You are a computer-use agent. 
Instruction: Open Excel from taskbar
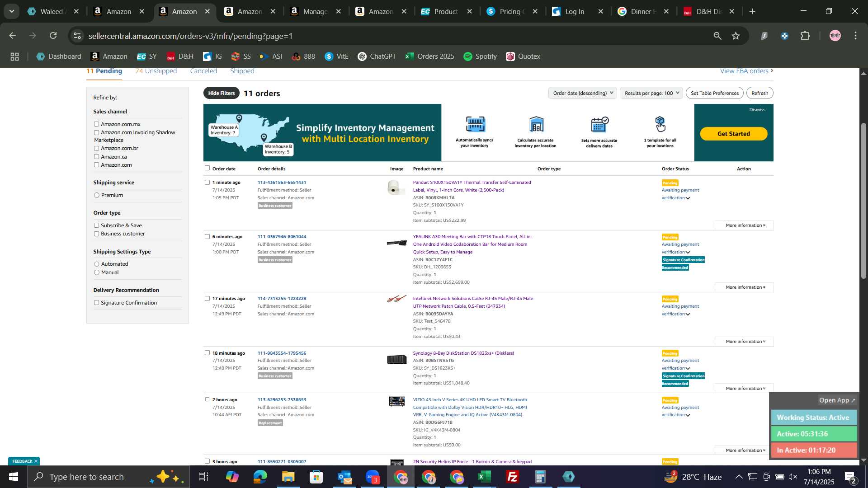[x=485, y=477]
